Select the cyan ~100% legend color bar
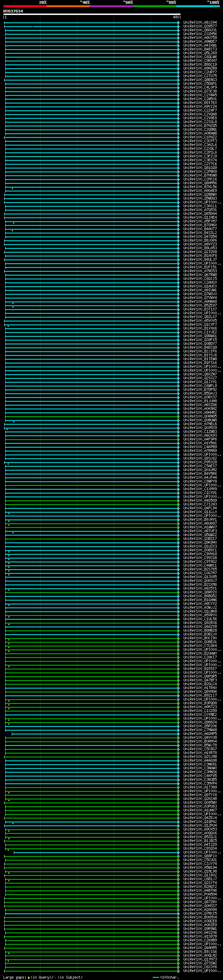Viewport: 223px width, 980px height. click(x=198, y=6)
